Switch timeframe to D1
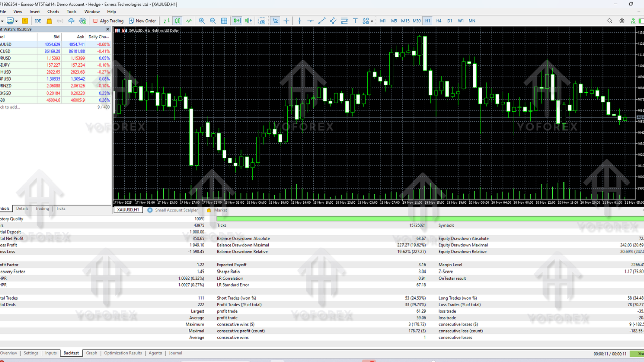This screenshot has height=362, width=644. pyautogui.click(x=449, y=21)
